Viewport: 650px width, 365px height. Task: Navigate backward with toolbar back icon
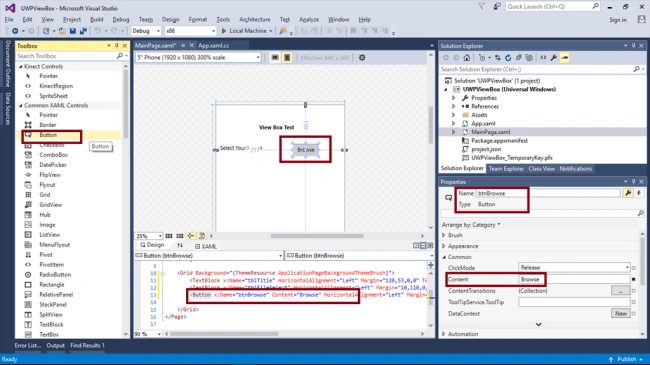(x=15, y=31)
